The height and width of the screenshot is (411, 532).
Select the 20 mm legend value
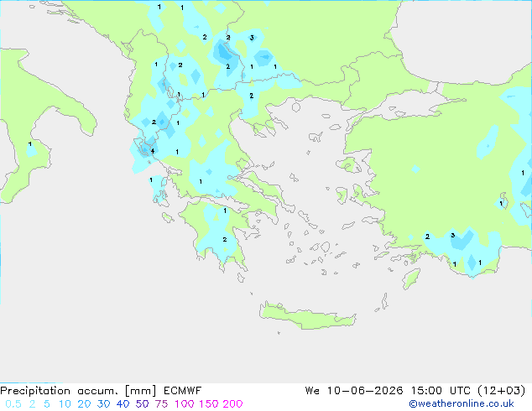84,404
